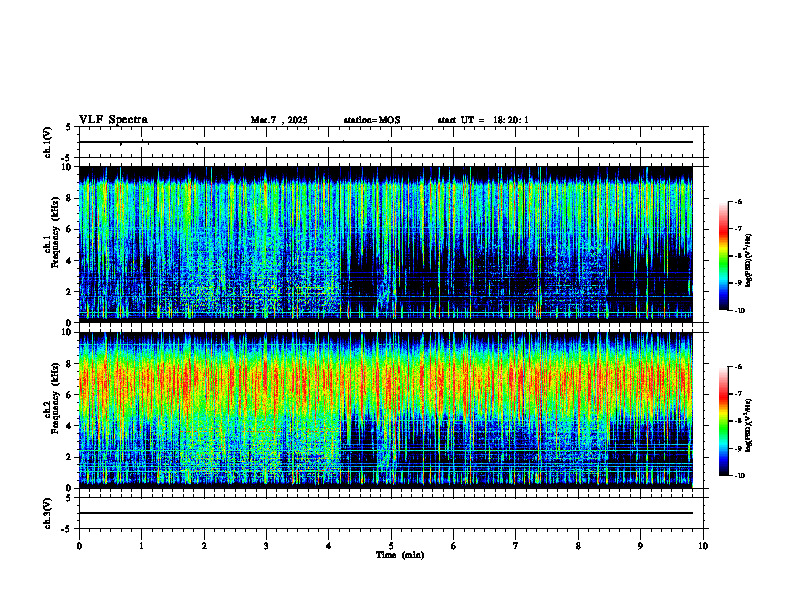Select the ch.2 colorbar log(PSD) unit label
The width and height of the screenshot is (792, 612).
(749, 426)
